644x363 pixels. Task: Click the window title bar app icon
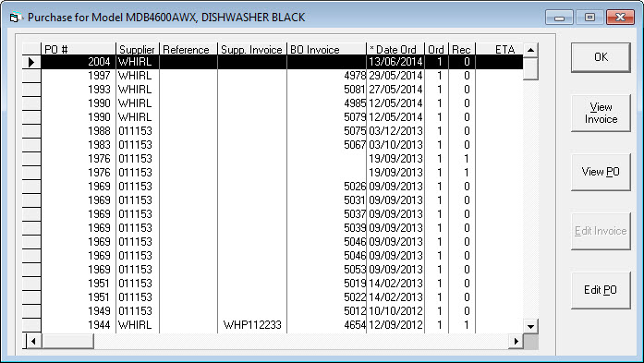tap(15, 18)
